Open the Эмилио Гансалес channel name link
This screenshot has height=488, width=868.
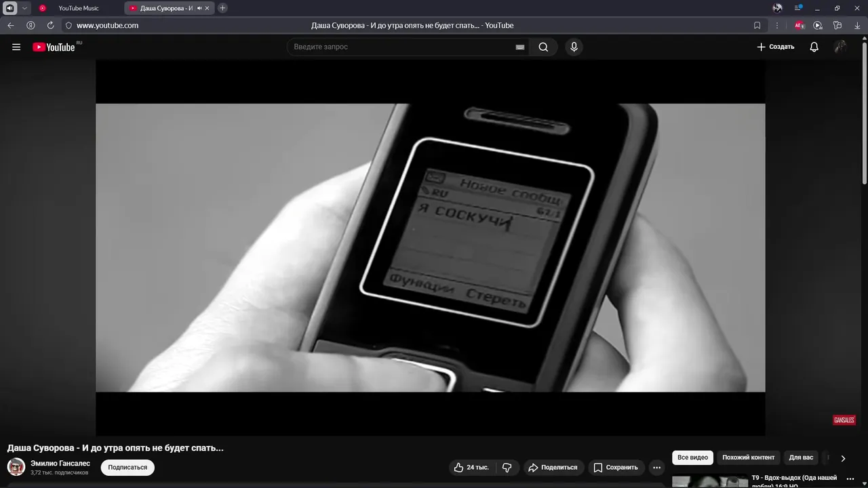60,464
